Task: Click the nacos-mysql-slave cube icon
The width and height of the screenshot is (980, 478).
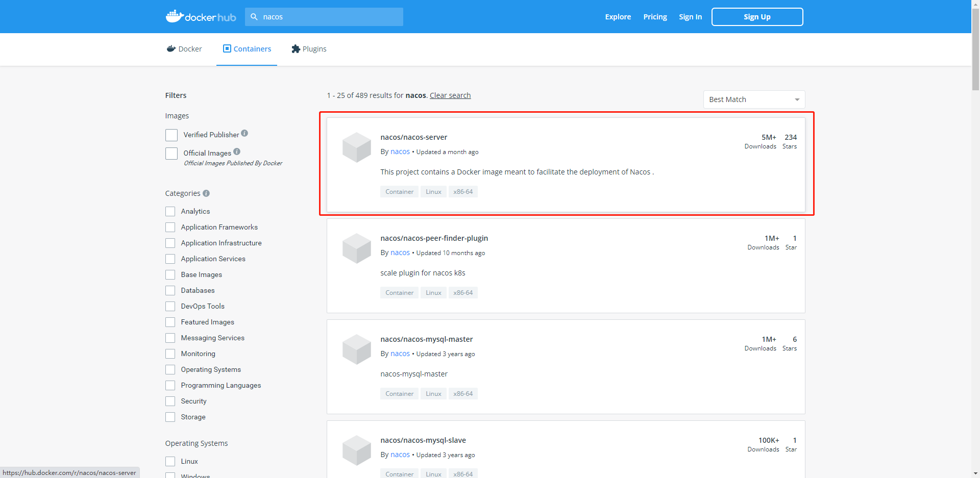Action: (357, 450)
